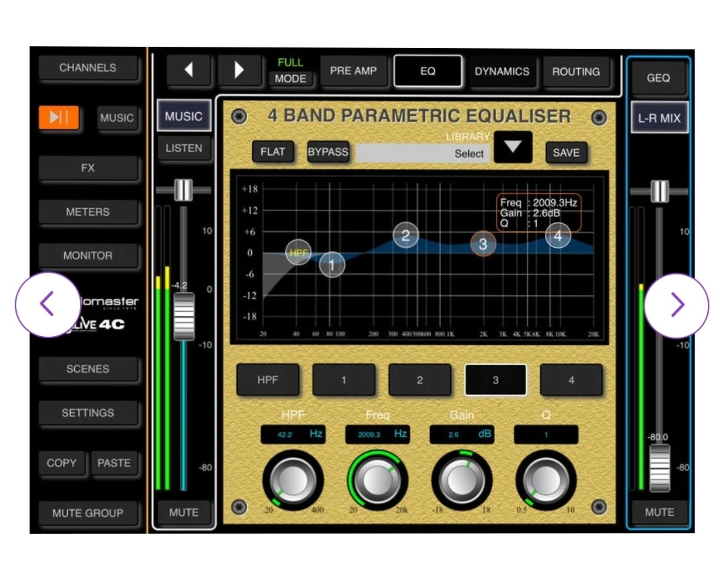Click the MUSIC channel fader handle
724x588 pixels.
(x=184, y=316)
